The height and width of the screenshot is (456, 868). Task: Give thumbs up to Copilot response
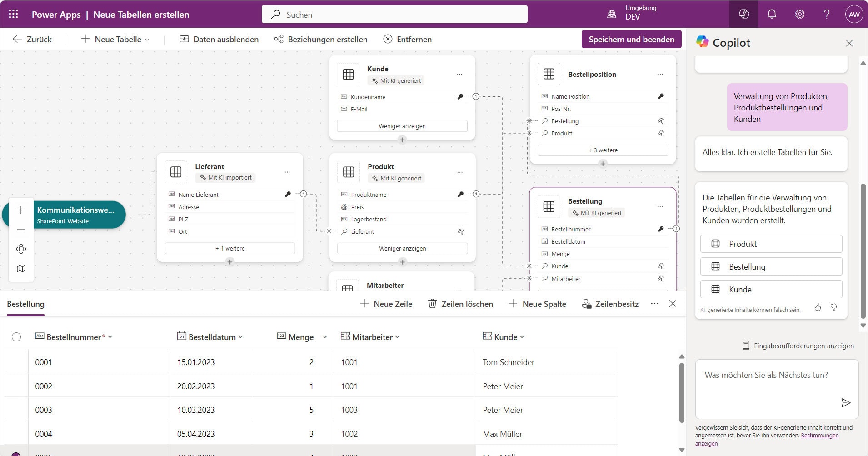point(818,307)
